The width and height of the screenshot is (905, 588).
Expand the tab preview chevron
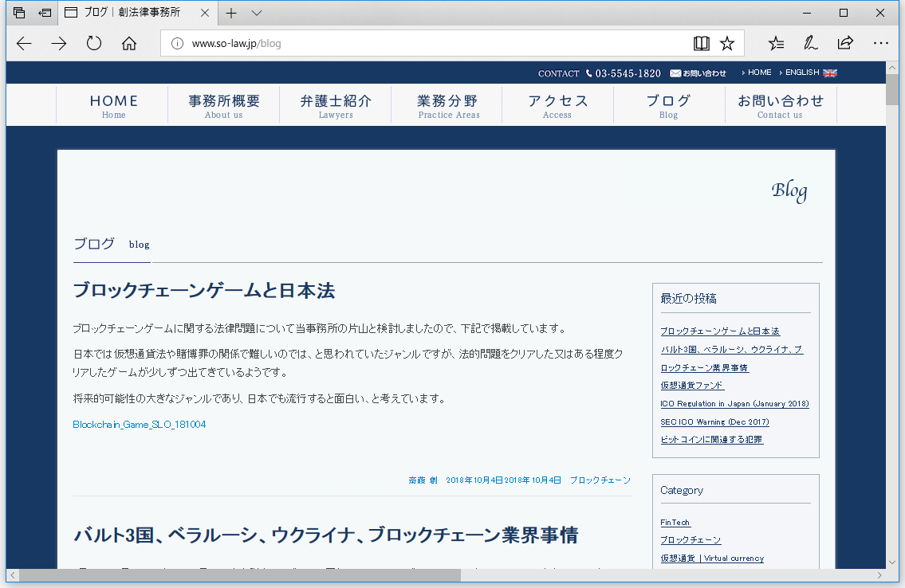point(257,13)
